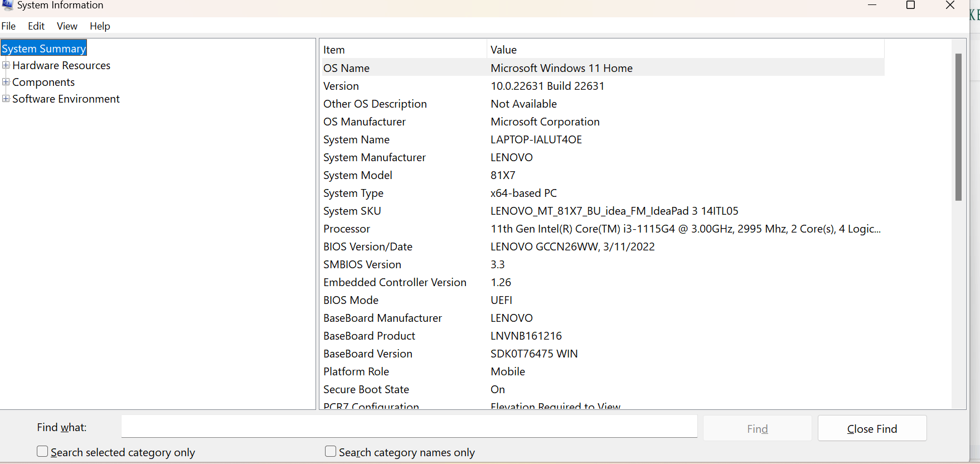Select the Embedded Controller Version row

click(x=603, y=282)
